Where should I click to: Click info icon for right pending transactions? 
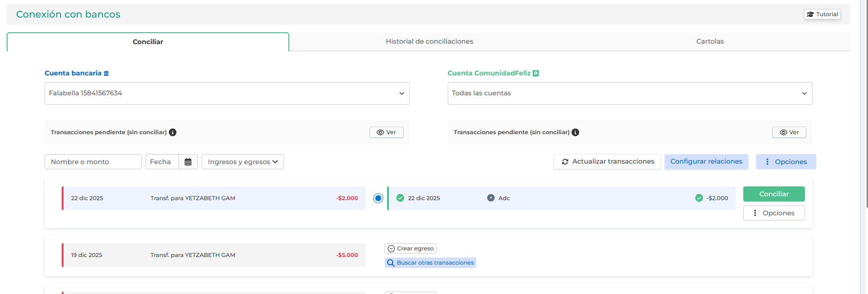click(x=575, y=132)
